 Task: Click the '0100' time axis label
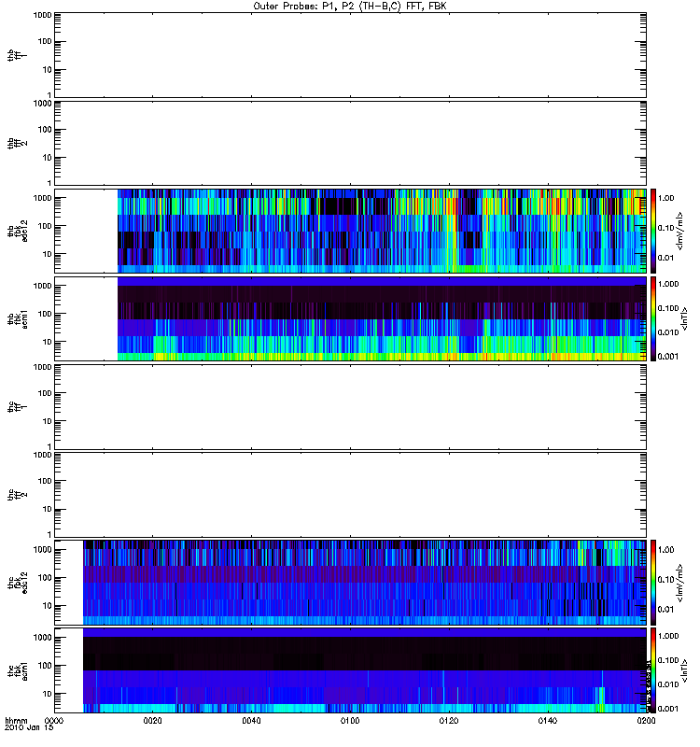click(x=350, y=721)
